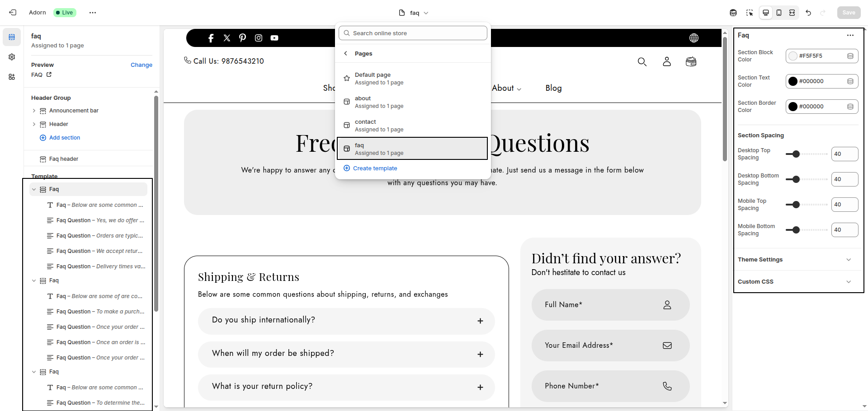Viewport: 868px width, 411px height.
Task: Click the Mobile Top Spacing value field
Action: [x=844, y=205]
